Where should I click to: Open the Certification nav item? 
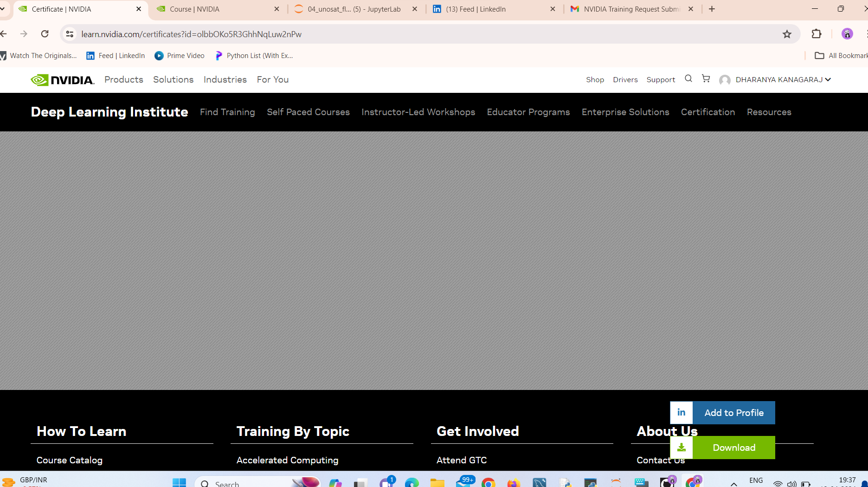(x=708, y=112)
